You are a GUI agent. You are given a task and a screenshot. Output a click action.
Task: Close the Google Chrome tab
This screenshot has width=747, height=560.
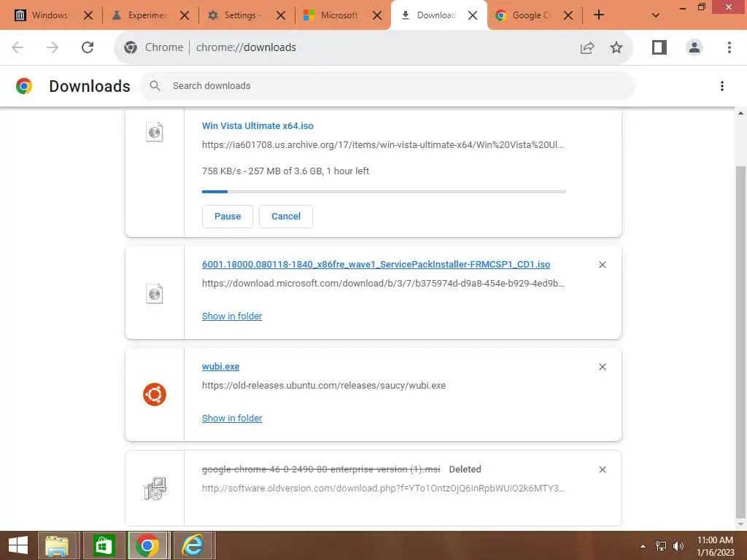(x=568, y=15)
